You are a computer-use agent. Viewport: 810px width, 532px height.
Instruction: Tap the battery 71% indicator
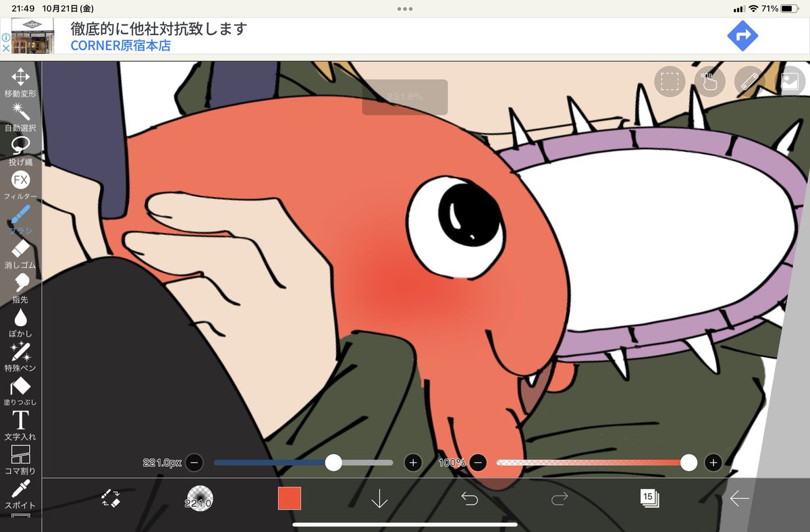(780, 9)
